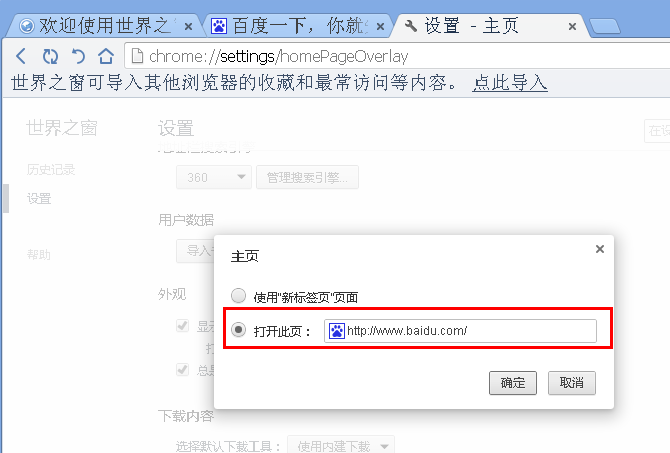
Task: Click the homepage URL input field
Action: (460, 331)
